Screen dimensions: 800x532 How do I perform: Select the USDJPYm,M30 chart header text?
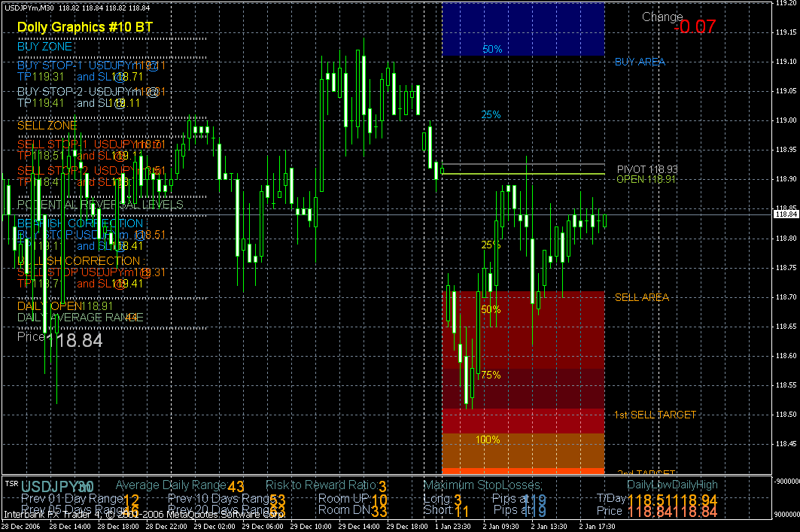point(77,8)
